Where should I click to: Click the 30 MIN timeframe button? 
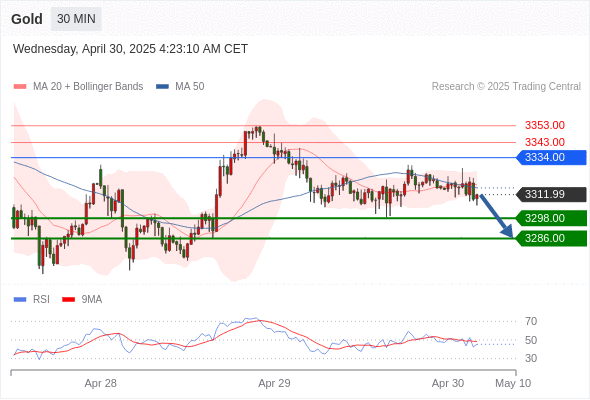(76, 19)
